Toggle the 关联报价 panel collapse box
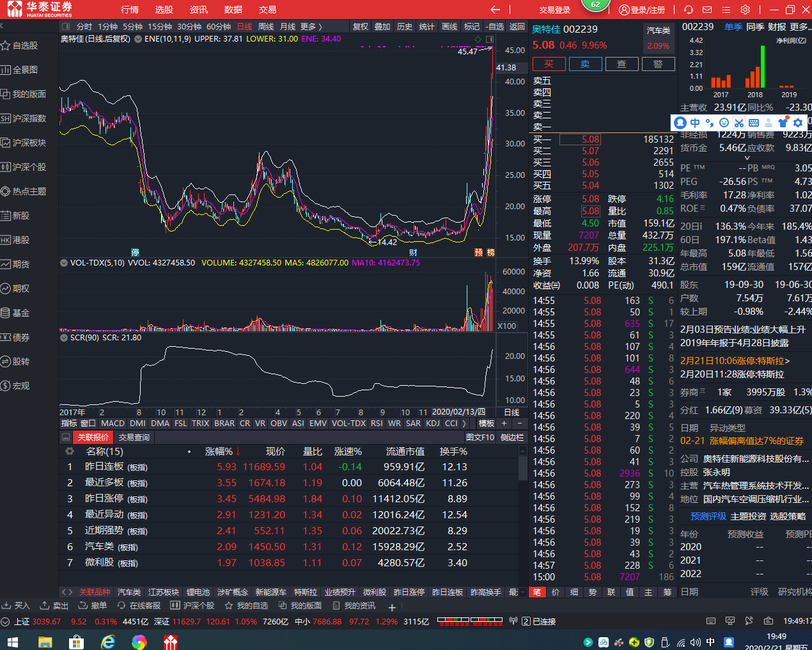 coord(65,438)
